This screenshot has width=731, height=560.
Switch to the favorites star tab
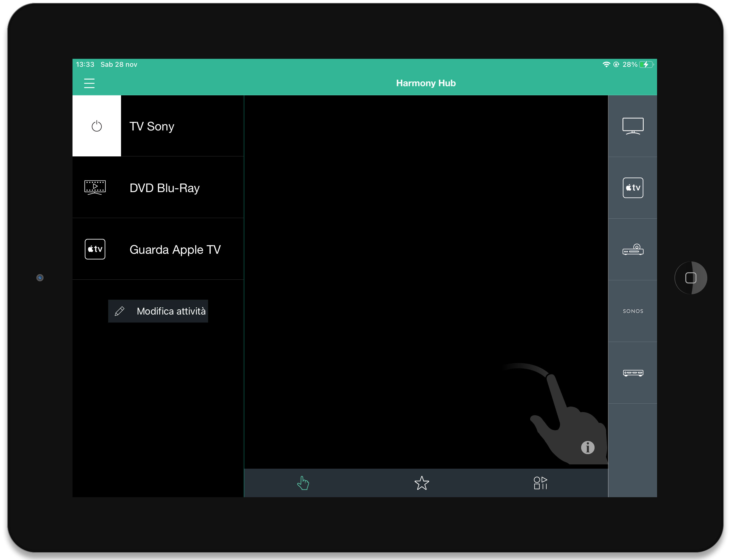(421, 483)
